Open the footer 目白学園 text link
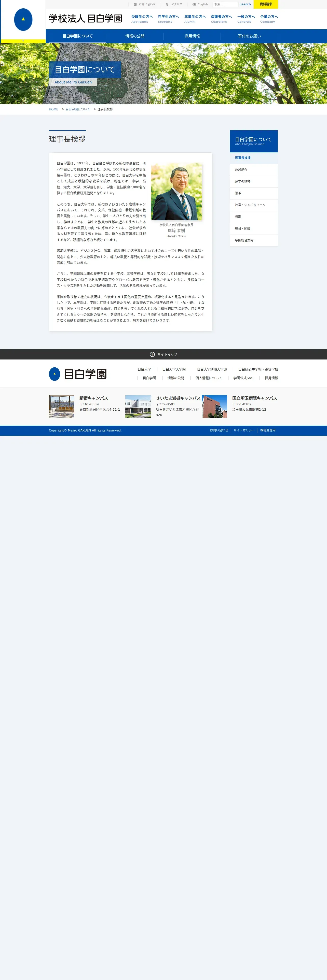This screenshot has height=980, width=327. coord(149,378)
